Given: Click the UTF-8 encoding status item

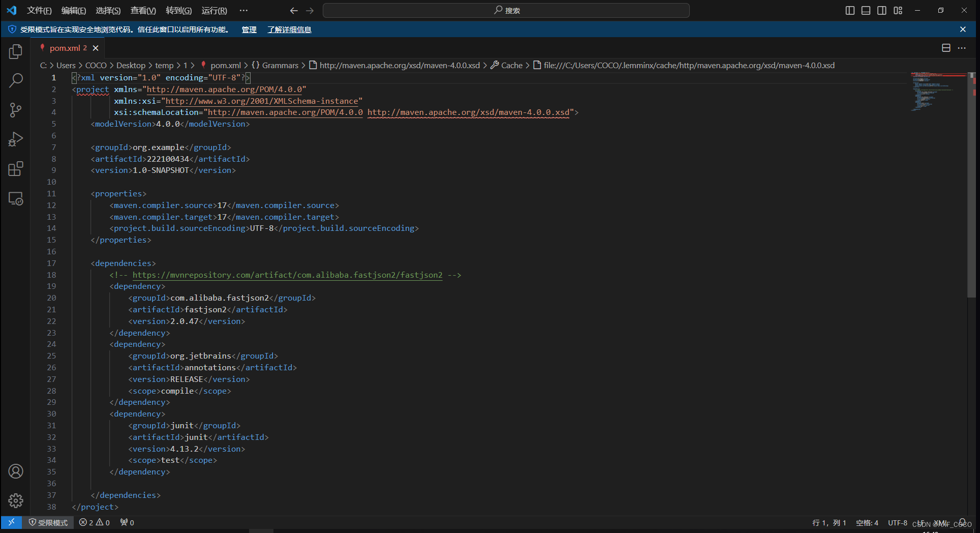Looking at the screenshot, I should click(898, 522).
